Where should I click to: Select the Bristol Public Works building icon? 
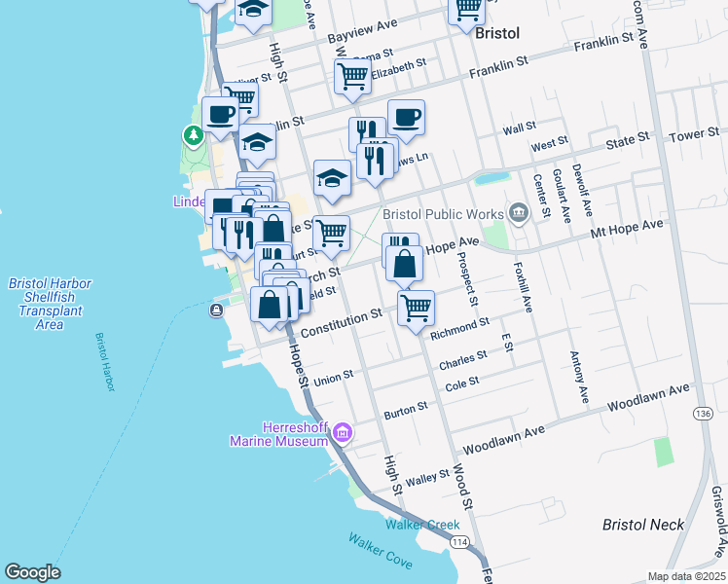(x=519, y=213)
